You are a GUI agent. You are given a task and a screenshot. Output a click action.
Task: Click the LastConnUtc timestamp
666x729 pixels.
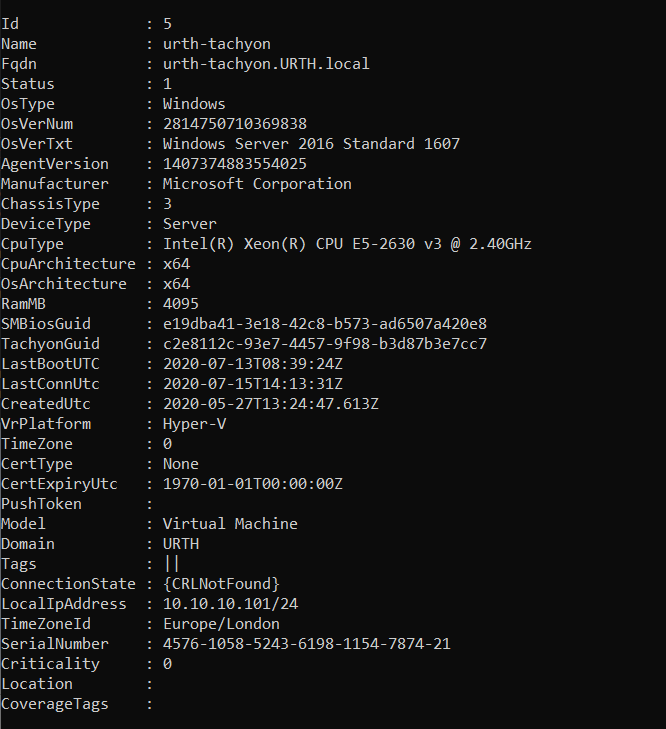(253, 384)
